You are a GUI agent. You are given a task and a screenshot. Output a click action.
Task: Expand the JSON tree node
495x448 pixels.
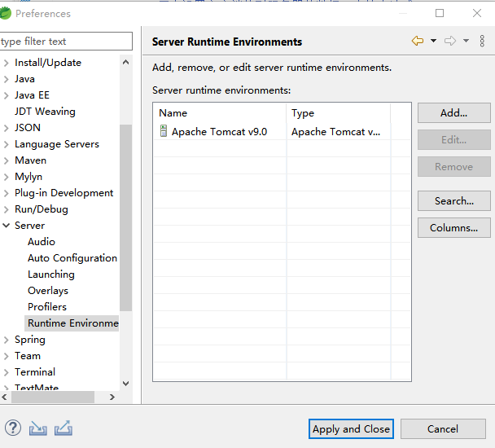pyautogui.click(x=6, y=128)
